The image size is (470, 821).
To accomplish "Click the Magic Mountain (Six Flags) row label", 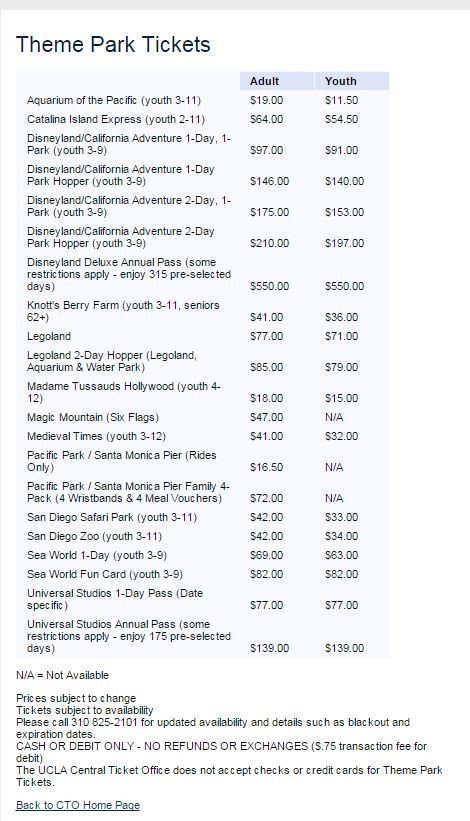I will click(x=93, y=417).
